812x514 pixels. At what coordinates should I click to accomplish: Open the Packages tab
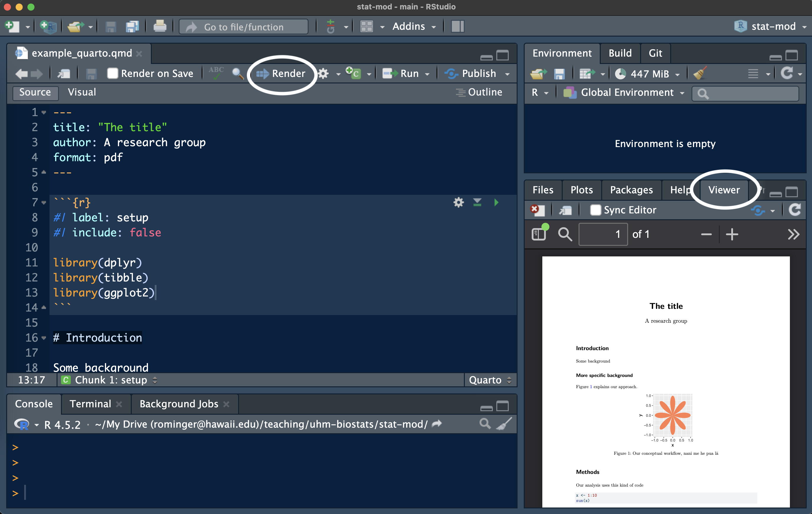(631, 190)
